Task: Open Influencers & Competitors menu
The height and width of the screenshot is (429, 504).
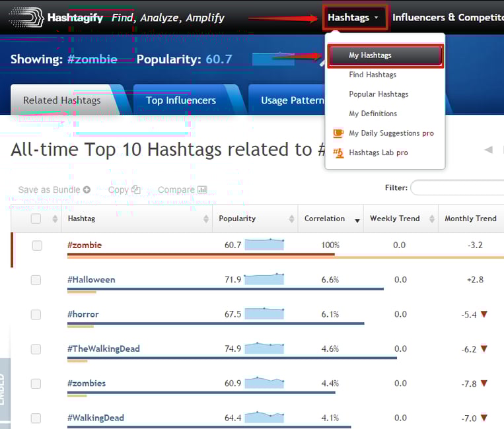Action: coord(448,17)
